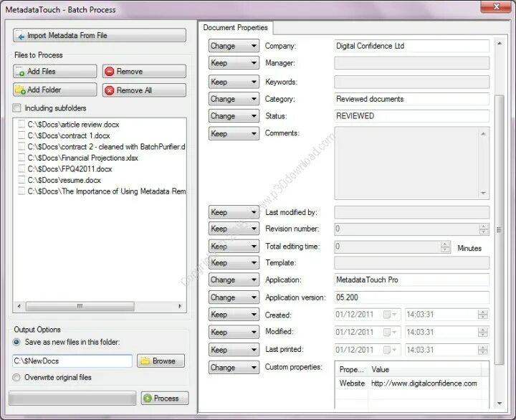Open the Modified date calendar picker
This screenshot has width=516, height=420.
point(391,332)
